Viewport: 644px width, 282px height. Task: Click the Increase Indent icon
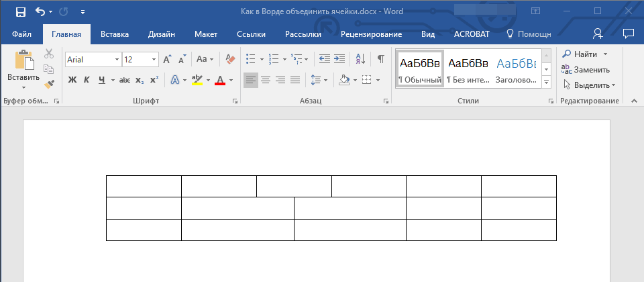coord(340,59)
